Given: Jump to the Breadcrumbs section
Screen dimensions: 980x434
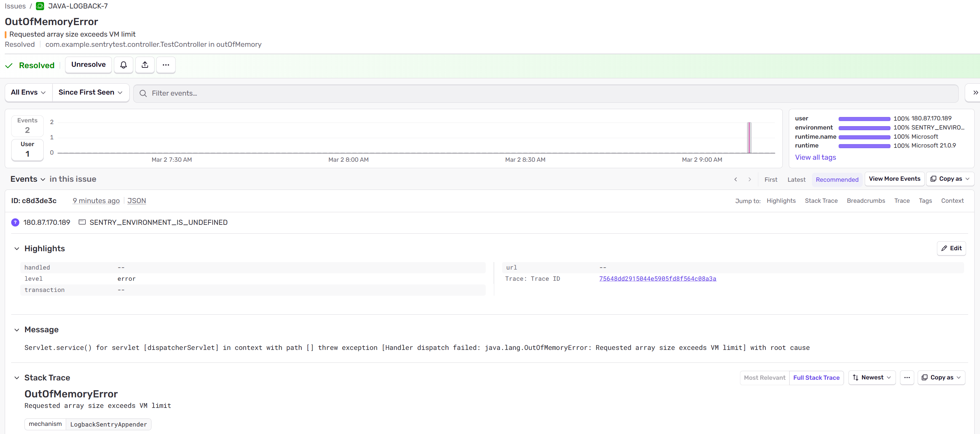Looking at the screenshot, I should pyautogui.click(x=865, y=201).
